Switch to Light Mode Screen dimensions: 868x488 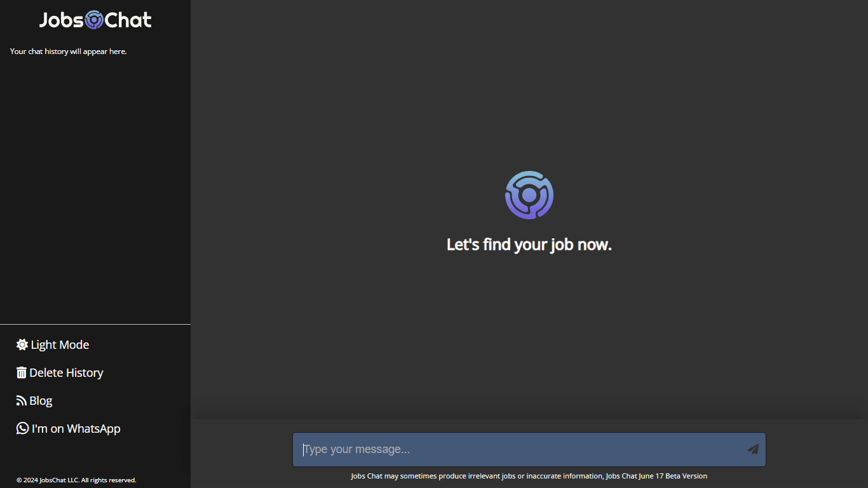(53, 344)
